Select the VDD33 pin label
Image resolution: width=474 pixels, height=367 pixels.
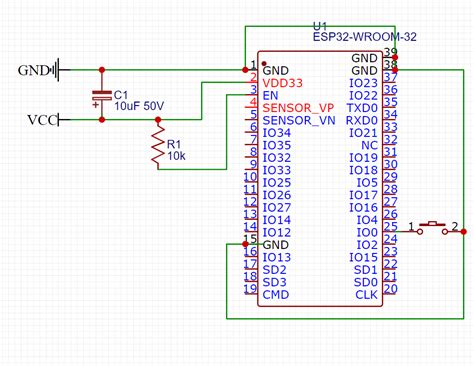282,83
